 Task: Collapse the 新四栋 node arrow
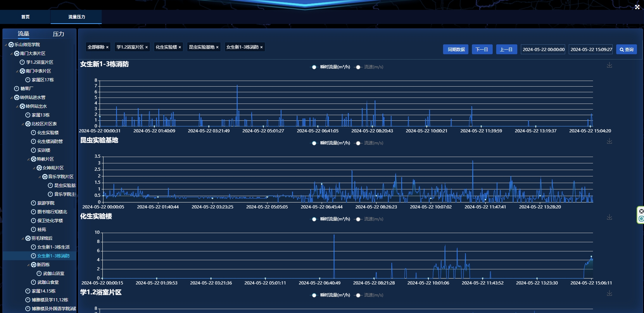coord(29,265)
